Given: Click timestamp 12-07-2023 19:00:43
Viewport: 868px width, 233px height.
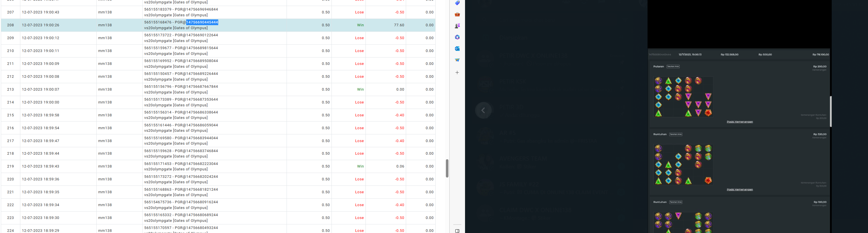Looking at the screenshot, I should click(40, 12).
